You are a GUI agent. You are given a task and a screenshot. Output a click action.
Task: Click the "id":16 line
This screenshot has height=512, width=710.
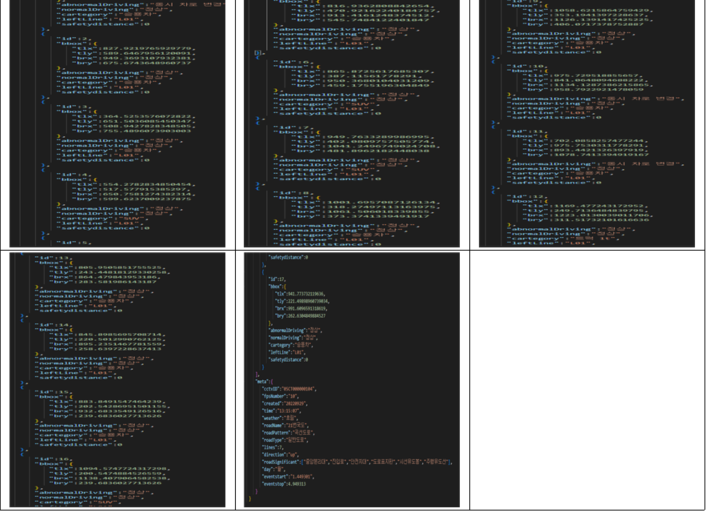coord(53,459)
